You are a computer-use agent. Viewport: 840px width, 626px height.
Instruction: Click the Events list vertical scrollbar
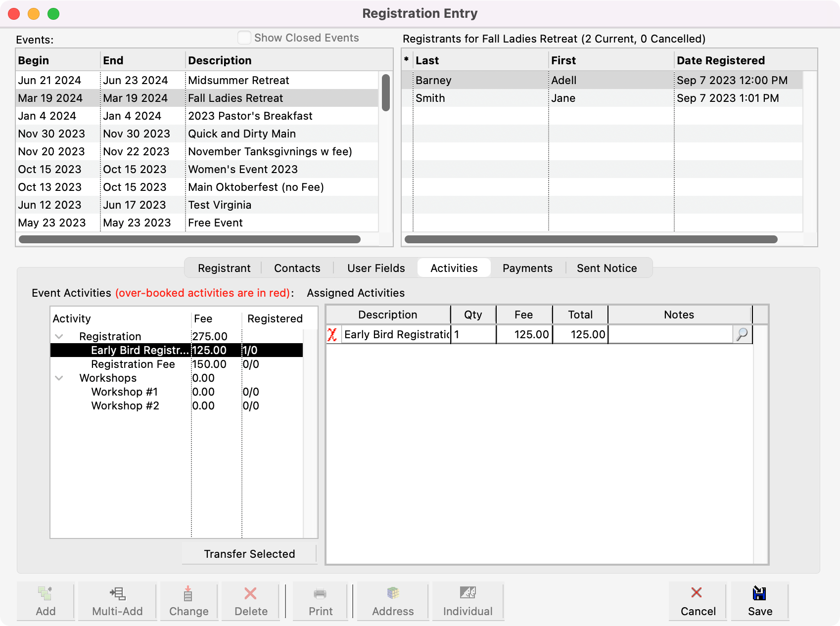pyautogui.click(x=386, y=93)
